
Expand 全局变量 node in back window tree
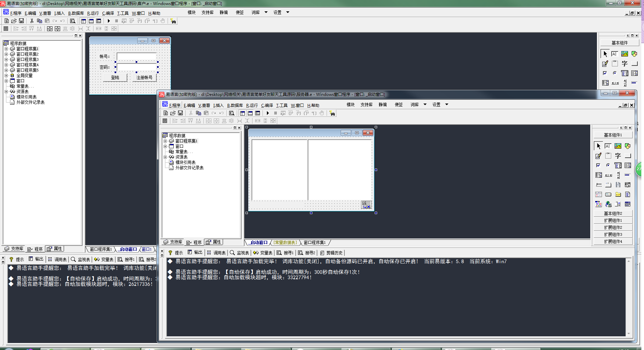pyautogui.click(x=6, y=75)
